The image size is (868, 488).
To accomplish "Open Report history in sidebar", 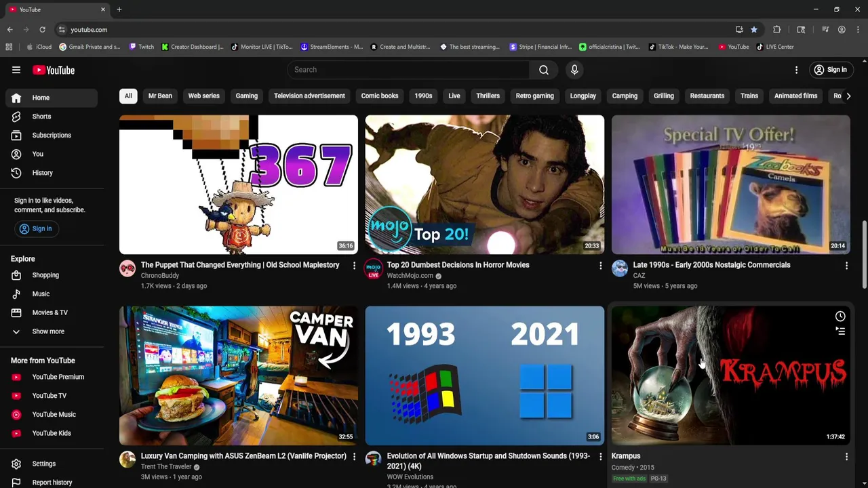I will tap(52, 482).
